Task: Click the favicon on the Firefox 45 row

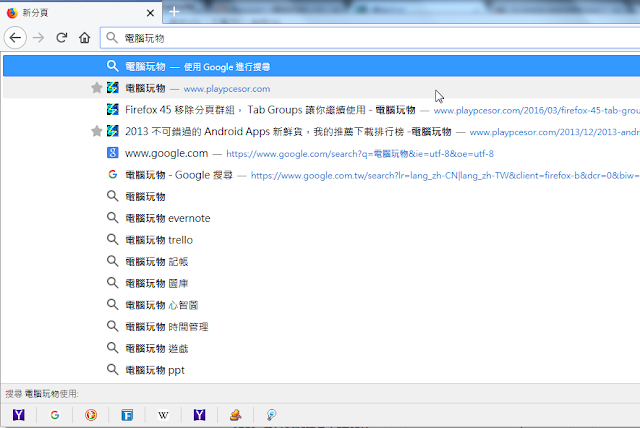Action: point(112,109)
